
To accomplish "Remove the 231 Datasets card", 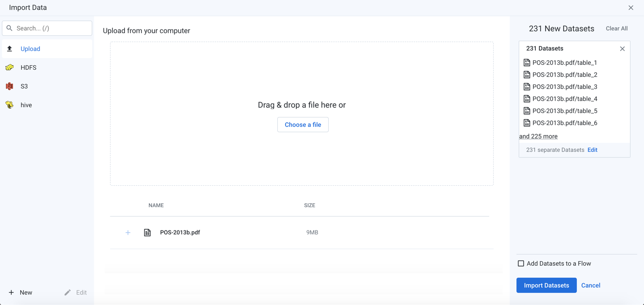I will pyautogui.click(x=622, y=49).
